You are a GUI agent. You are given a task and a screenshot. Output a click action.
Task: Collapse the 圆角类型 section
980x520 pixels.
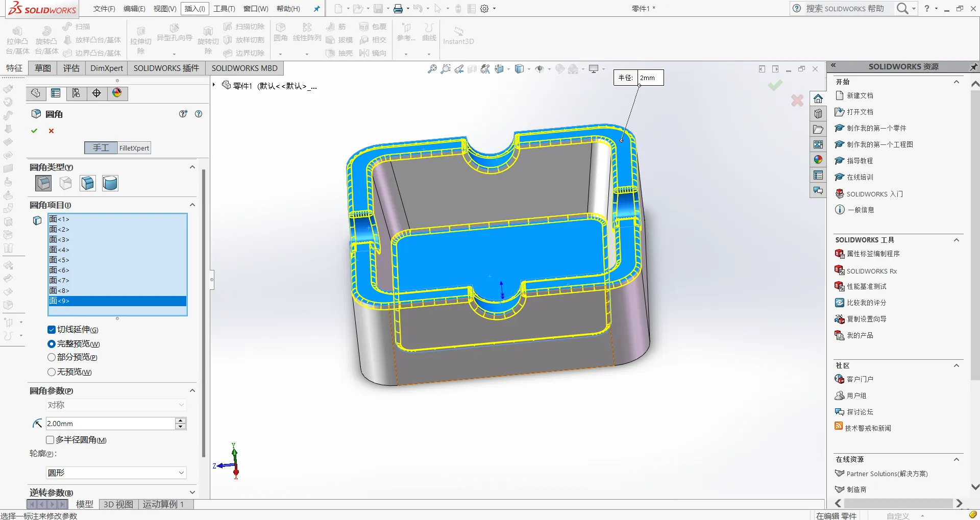[192, 167]
